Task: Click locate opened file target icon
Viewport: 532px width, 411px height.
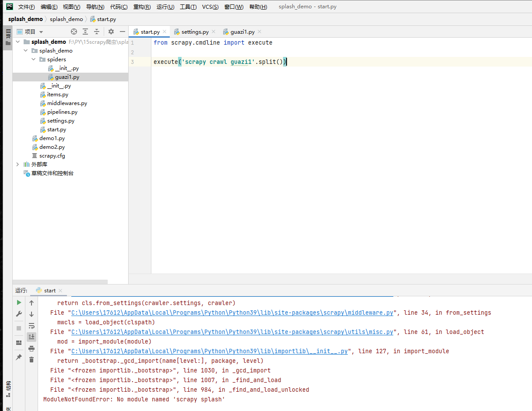Action: pyautogui.click(x=74, y=32)
